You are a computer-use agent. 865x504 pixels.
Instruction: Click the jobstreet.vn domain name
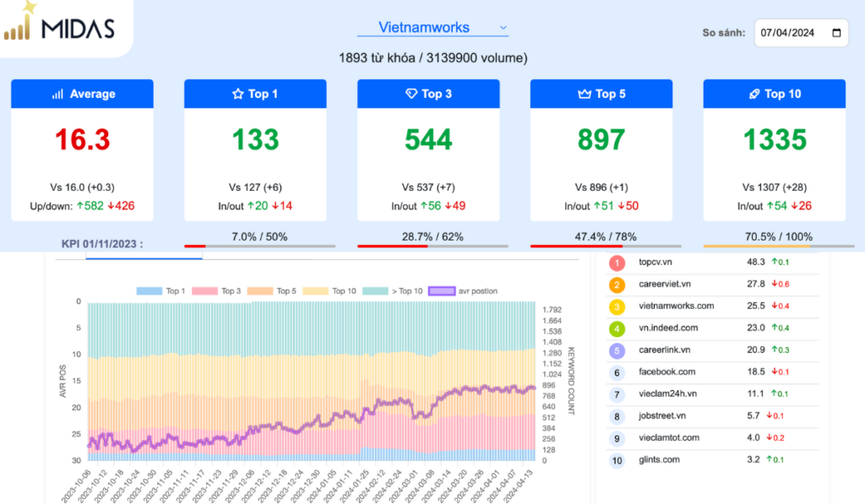point(662,415)
